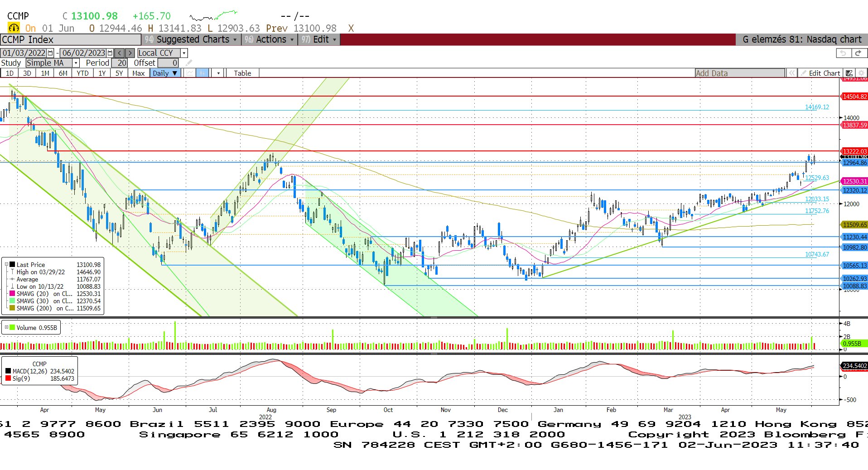Viewport: 868px width, 470px height.
Task: Click the Low on 10/13/22 marker icon
Action: [x=12, y=286]
